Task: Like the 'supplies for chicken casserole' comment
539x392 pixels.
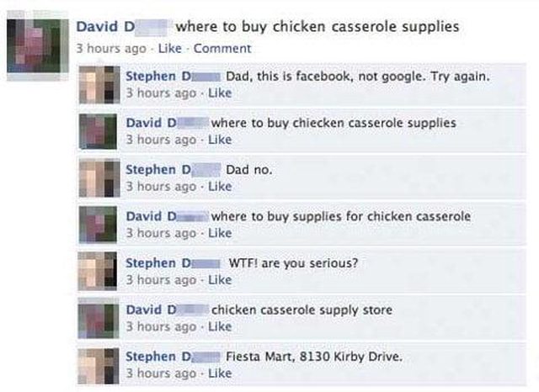Action: [x=220, y=233]
